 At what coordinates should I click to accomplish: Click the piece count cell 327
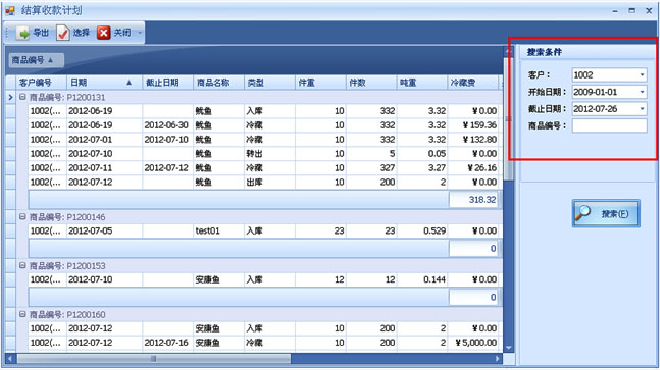coord(371,168)
